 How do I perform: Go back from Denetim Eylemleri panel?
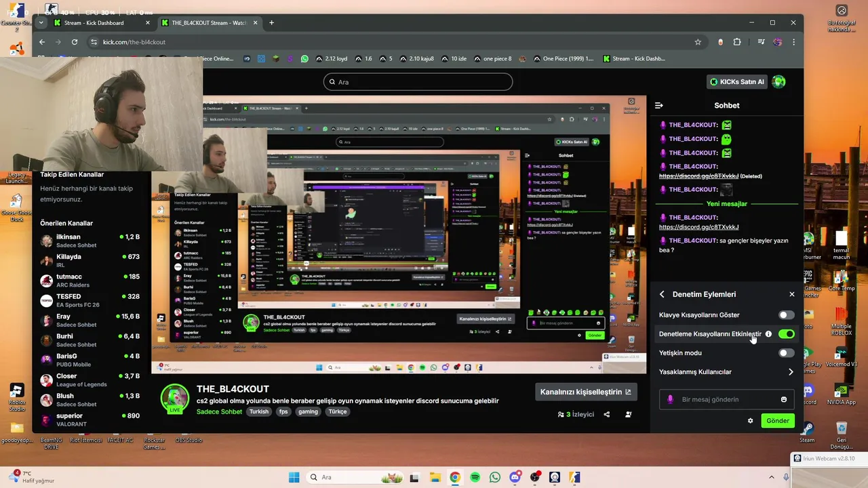click(x=662, y=294)
